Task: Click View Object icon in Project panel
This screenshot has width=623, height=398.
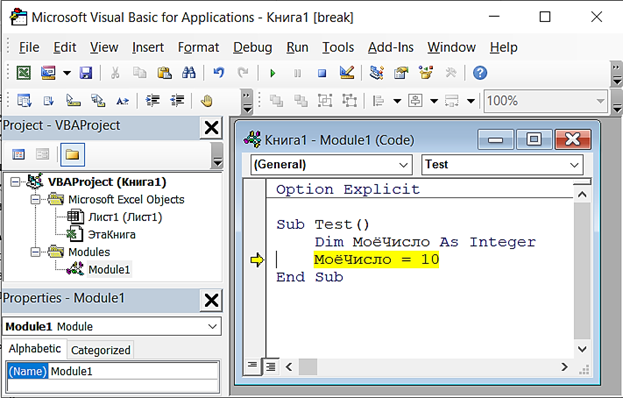Action: click(42, 154)
